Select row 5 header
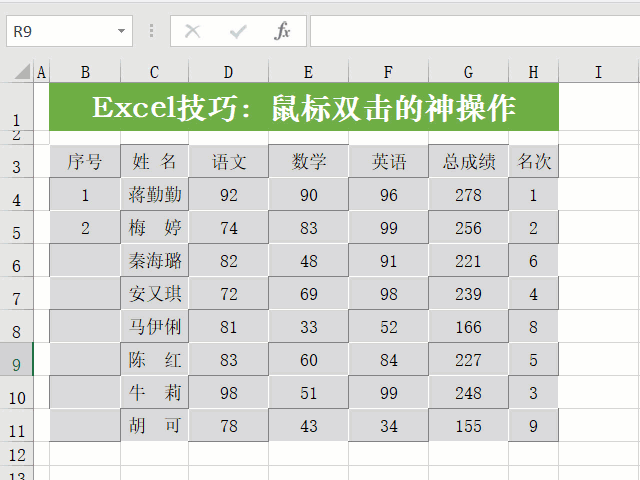 click(x=16, y=227)
